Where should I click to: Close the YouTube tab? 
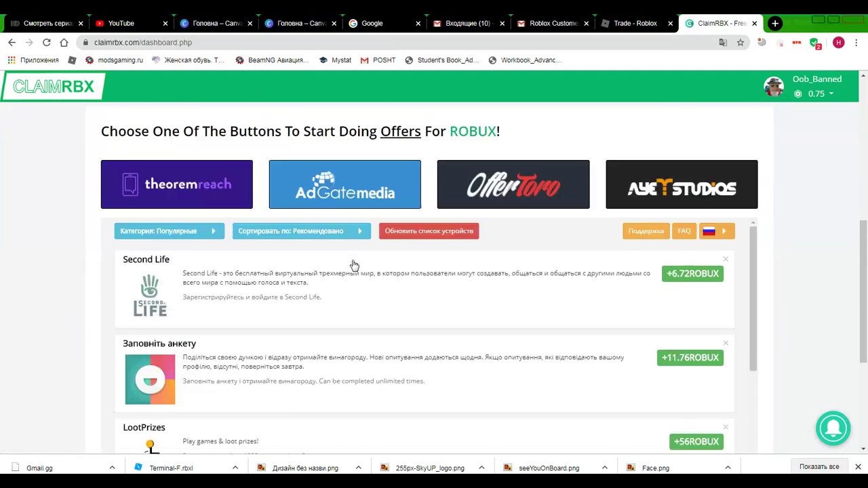tap(165, 23)
